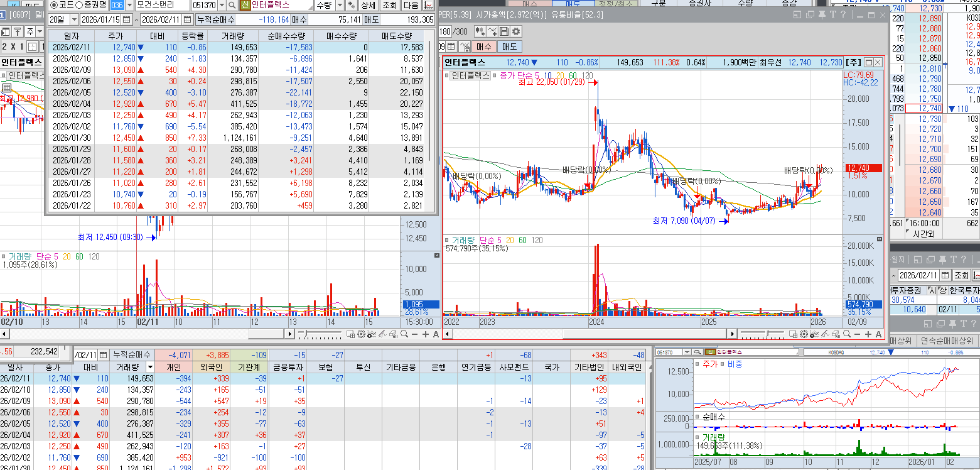The image size is (980, 470).
Task: Click the add line indicator icon
Action: 492,31
